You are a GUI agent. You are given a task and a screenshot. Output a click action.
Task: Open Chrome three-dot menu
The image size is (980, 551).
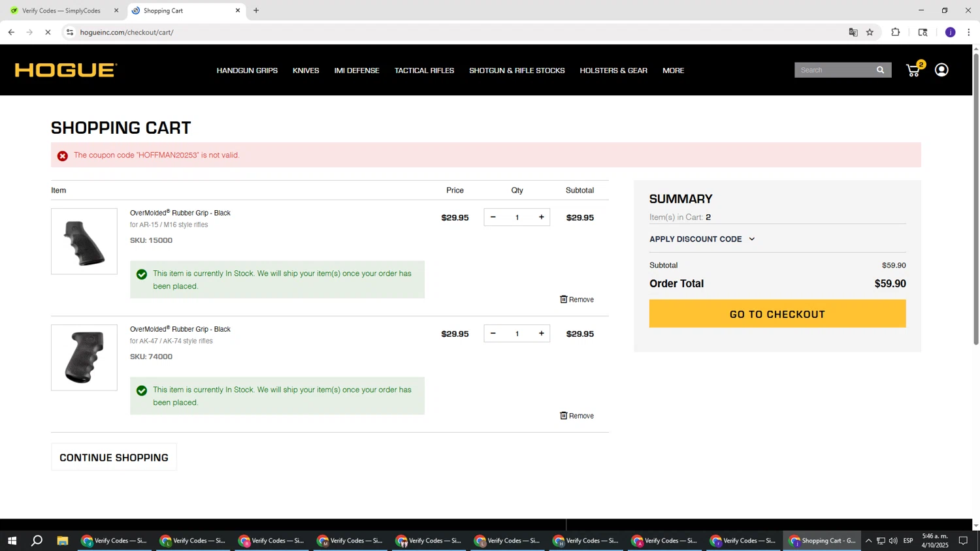[x=969, y=32]
